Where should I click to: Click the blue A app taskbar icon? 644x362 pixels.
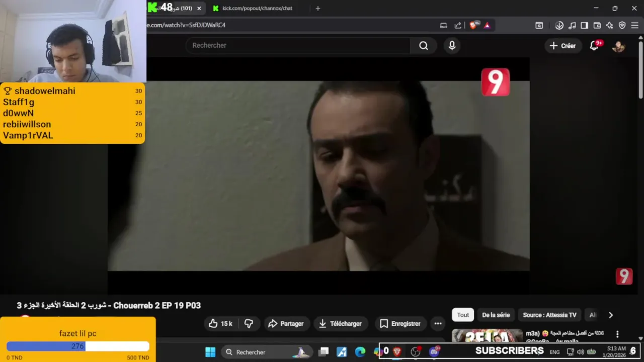tap(342, 352)
